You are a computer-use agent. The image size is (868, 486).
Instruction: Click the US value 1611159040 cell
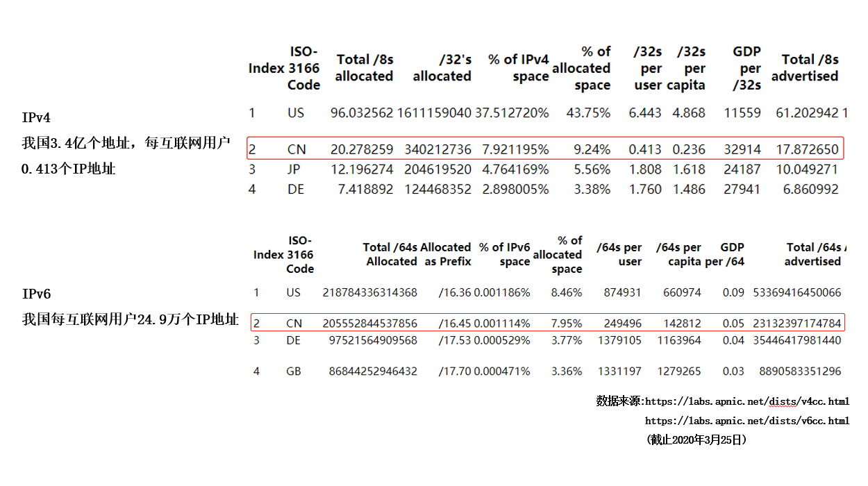pyautogui.click(x=434, y=112)
